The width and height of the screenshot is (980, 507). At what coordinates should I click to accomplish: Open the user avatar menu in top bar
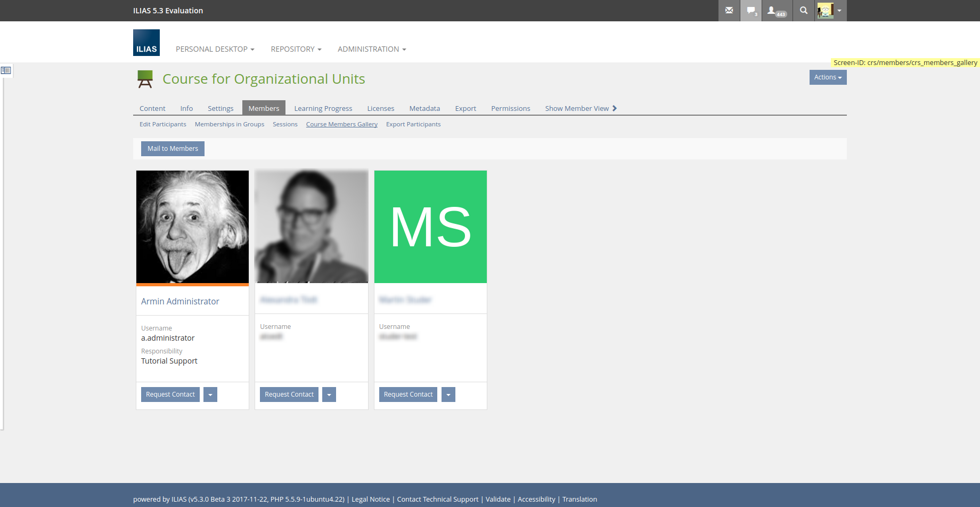point(830,11)
